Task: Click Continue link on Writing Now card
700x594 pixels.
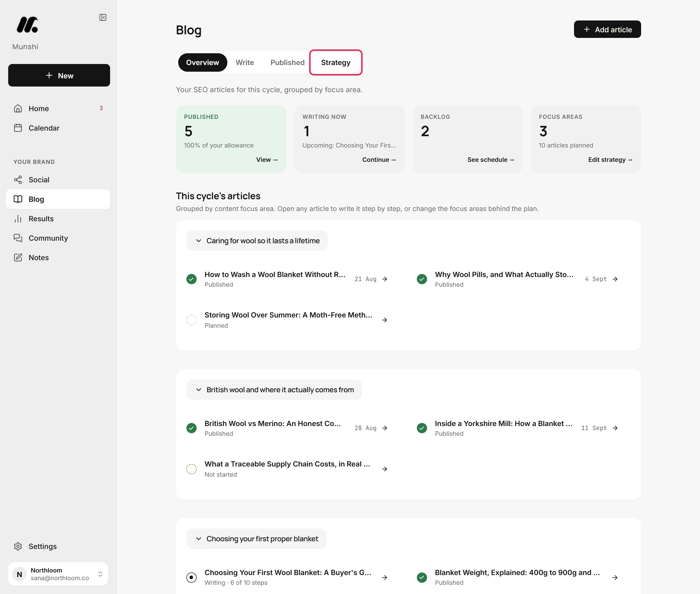Action: (379, 160)
